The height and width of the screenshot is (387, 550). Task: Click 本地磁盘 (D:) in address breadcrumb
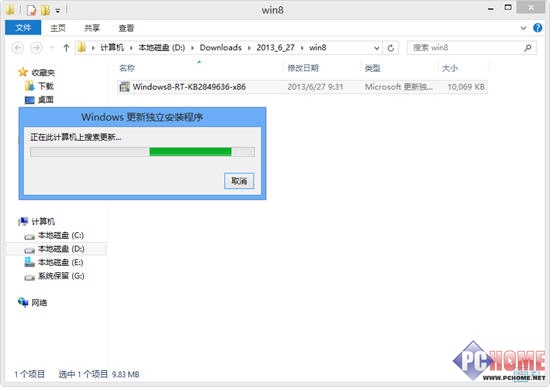click(162, 47)
